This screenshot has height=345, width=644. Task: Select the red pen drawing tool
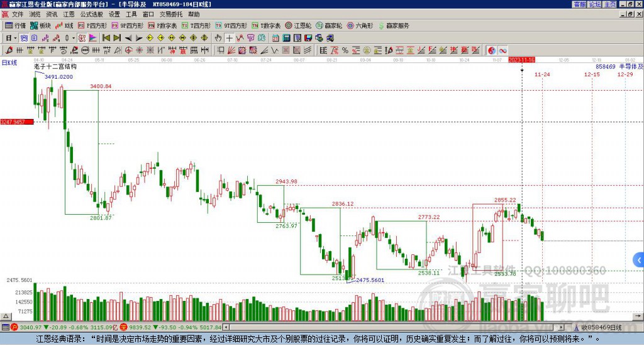click(x=8, y=50)
